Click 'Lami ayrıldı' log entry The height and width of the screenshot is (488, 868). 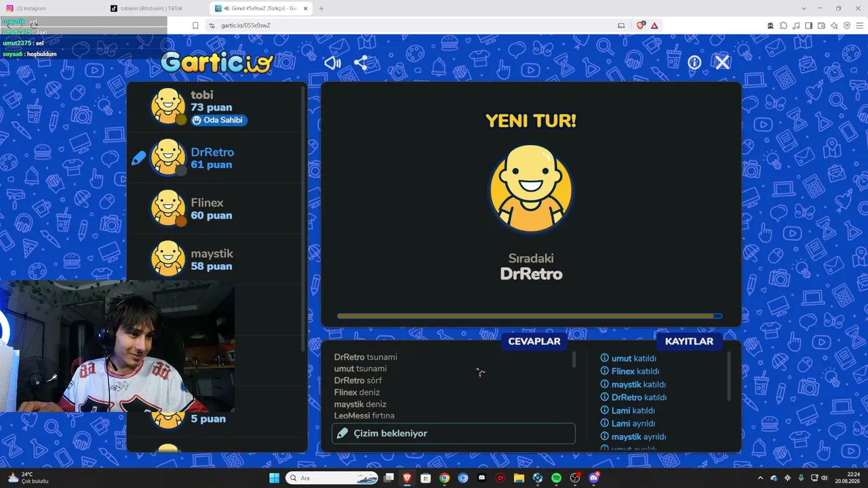[628, 424]
